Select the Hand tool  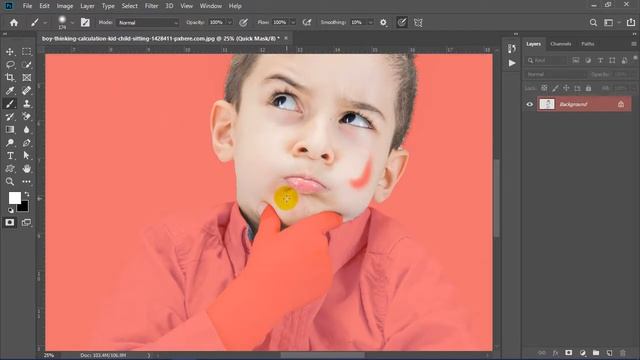click(x=27, y=169)
